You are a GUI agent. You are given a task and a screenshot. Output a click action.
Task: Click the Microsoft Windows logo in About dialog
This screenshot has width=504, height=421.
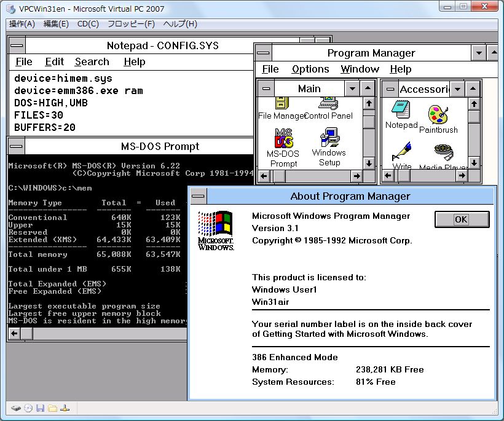(216, 230)
